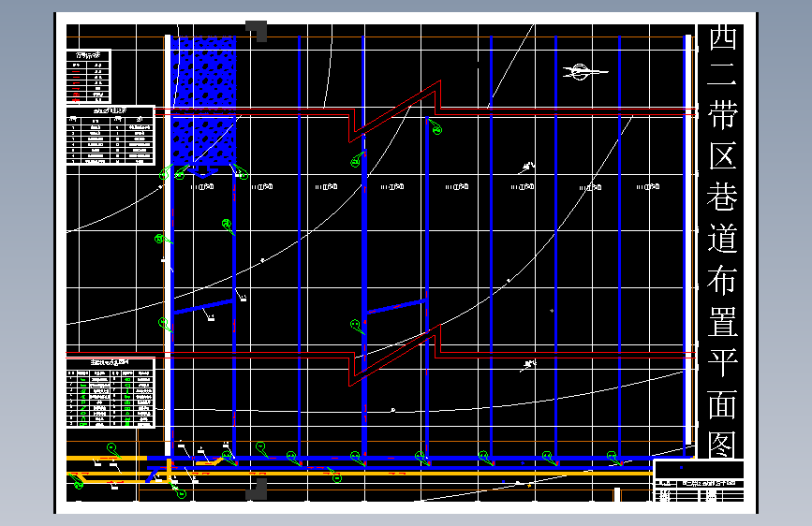Click the green callout circle below orange roadway center
Screen dimensions: 812x526
pyautogui.click(x=337, y=478)
